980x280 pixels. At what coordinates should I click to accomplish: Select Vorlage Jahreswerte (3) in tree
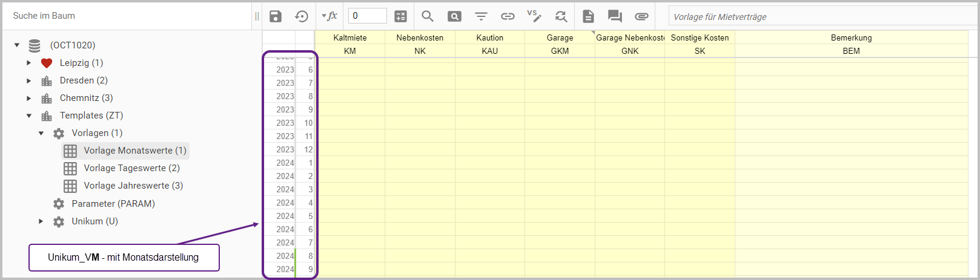click(x=133, y=186)
